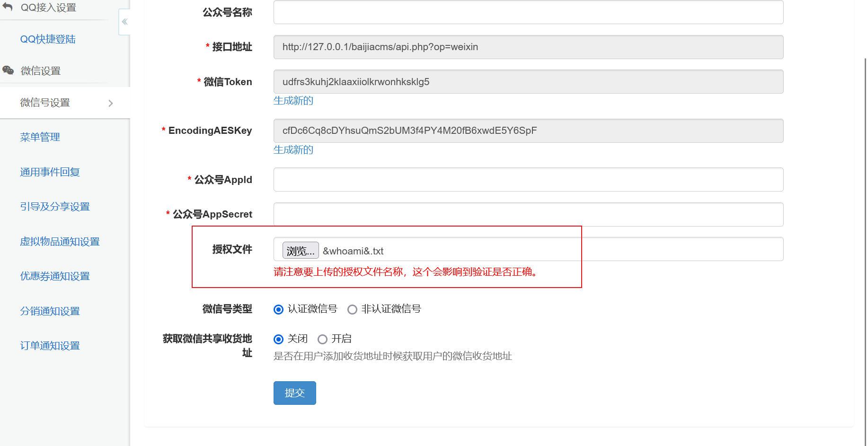Click the 浏览... file browse button
Screen dimensions: 868x446
(x=300, y=250)
